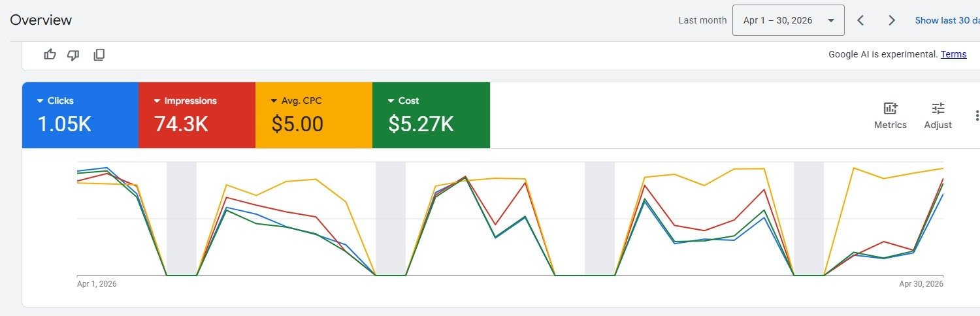Open the Google AI Terms link
The image size is (980, 316).
click(953, 54)
